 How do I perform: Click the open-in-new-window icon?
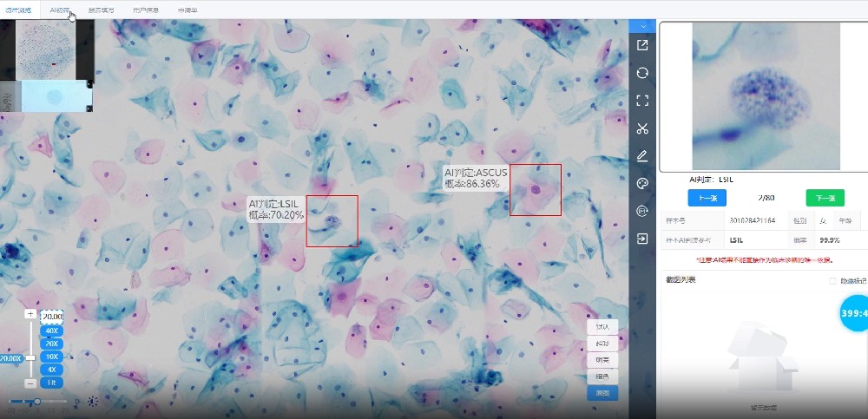(x=642, y=45)
